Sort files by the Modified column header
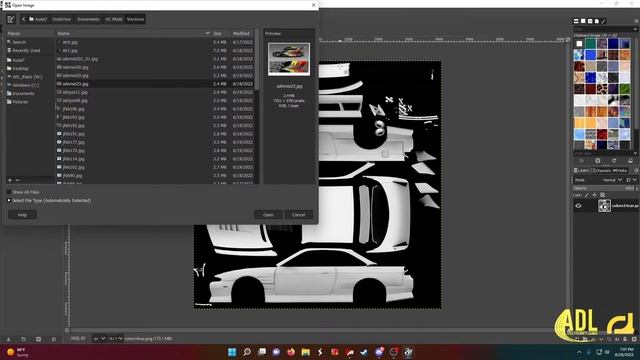 point(242,33)
